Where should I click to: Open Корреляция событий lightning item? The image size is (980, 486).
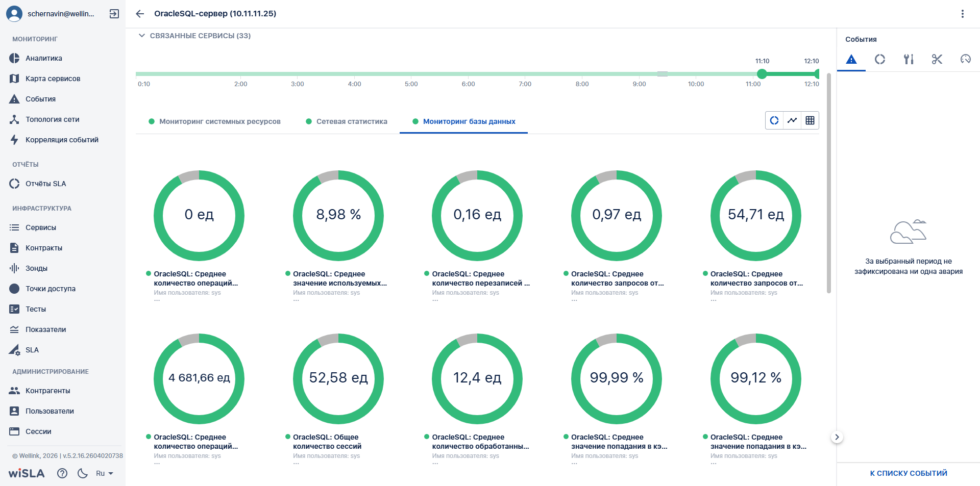63,140
